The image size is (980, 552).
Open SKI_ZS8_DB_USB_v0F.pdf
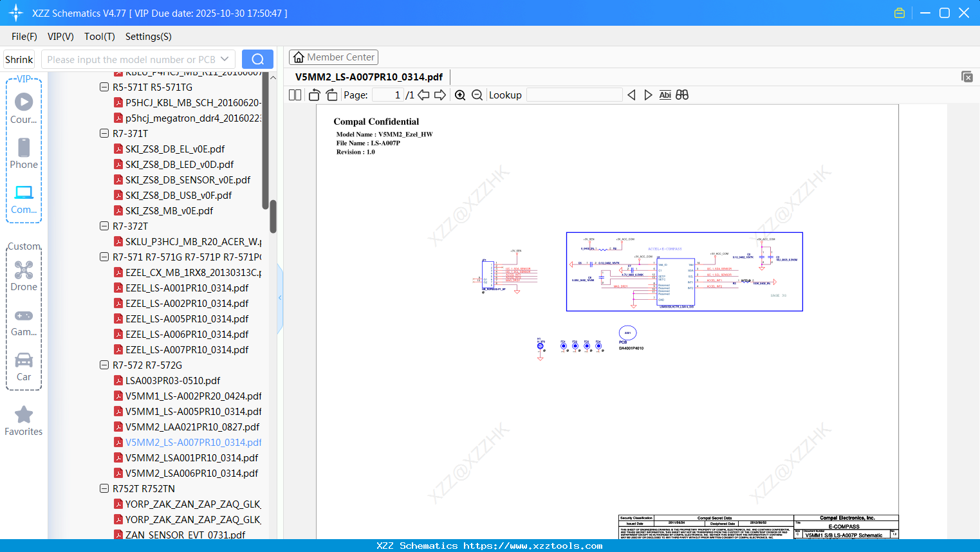point(178,195)
